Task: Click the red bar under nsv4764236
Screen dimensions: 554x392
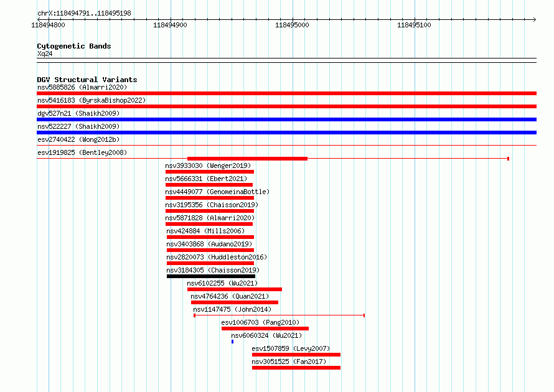Action: pos(235,302)
